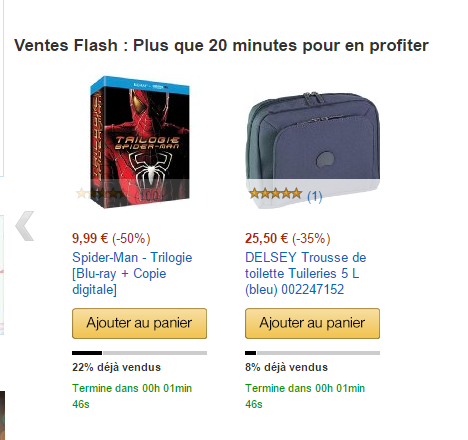
Task: Click the 22% sold progress bar
Action: tap(139, 353)
